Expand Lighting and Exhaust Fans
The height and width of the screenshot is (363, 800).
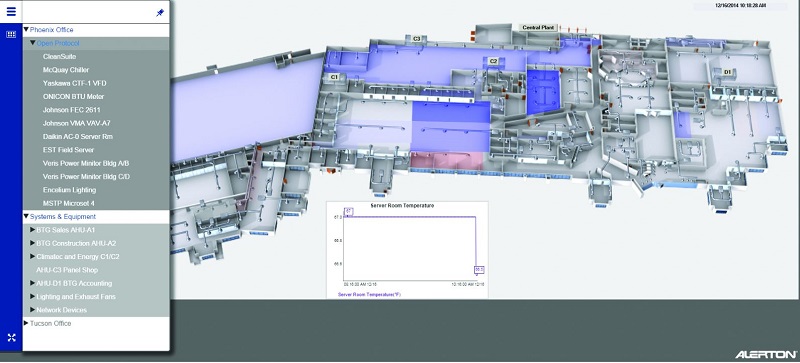[x=33, y=297]
